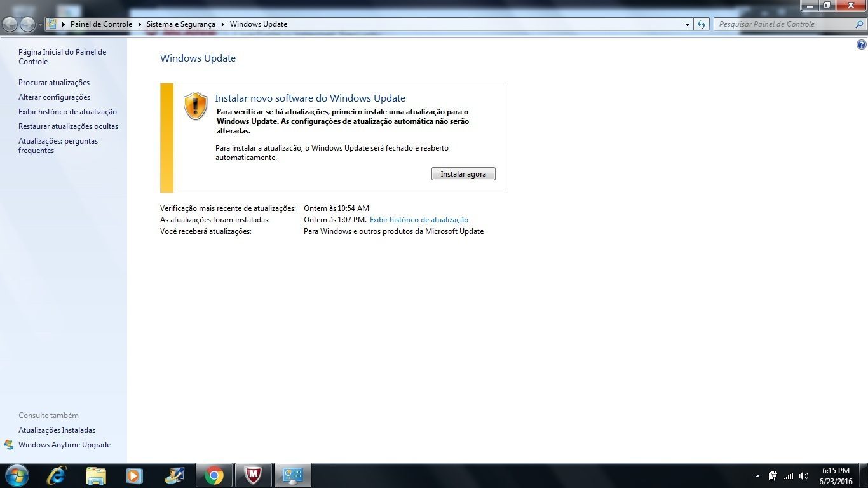Open address bar history dropdown
This screenshot has width=868, height=488.
pyautogui.click(x=687, y=24)
